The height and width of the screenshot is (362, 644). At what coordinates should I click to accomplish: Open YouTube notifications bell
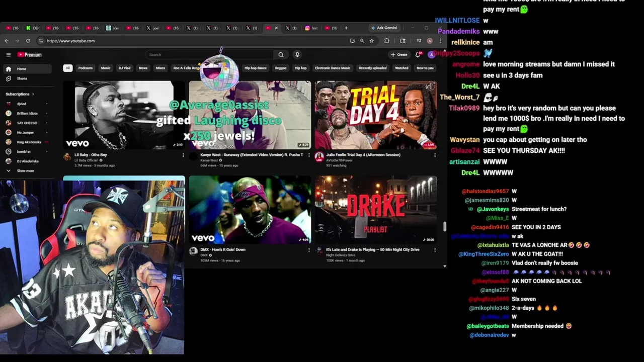(418, 54)
